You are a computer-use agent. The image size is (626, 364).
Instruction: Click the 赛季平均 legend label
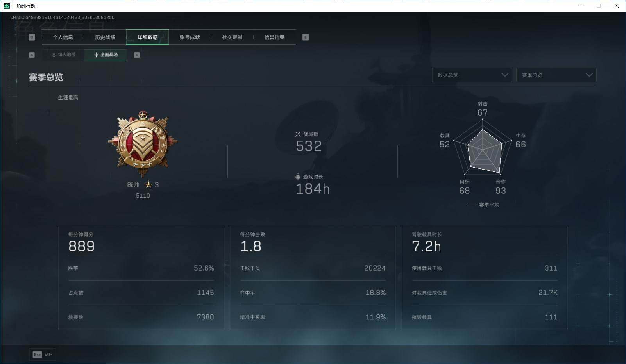coord(489,205)
